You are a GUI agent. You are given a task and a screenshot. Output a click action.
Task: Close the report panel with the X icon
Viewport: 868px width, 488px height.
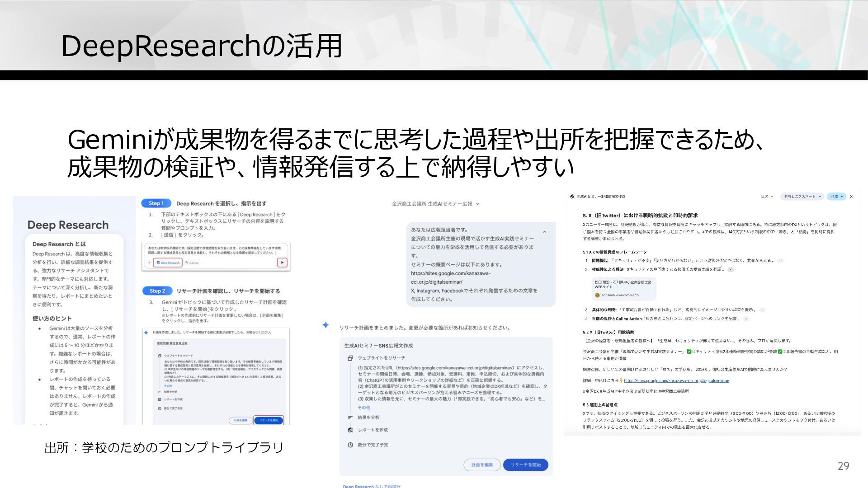pyautogui.click(x=851, y=197)
